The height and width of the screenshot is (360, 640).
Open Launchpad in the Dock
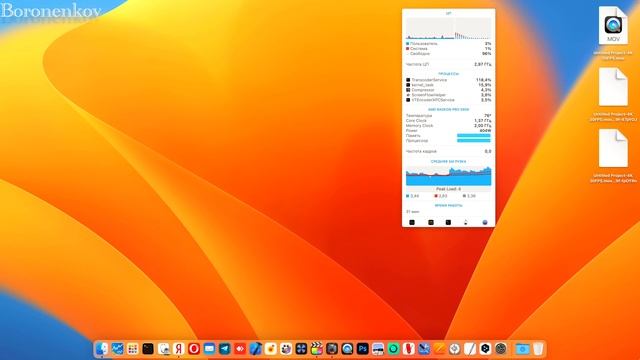[133, 349]
